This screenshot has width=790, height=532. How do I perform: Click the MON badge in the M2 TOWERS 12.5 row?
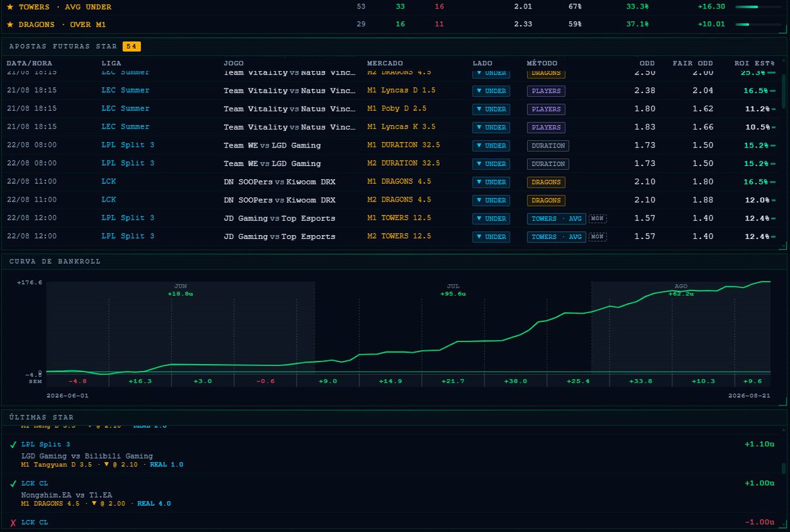597,236
